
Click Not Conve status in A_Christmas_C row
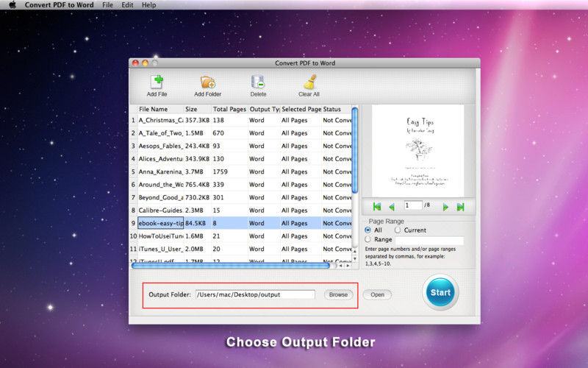coord(337,120)
